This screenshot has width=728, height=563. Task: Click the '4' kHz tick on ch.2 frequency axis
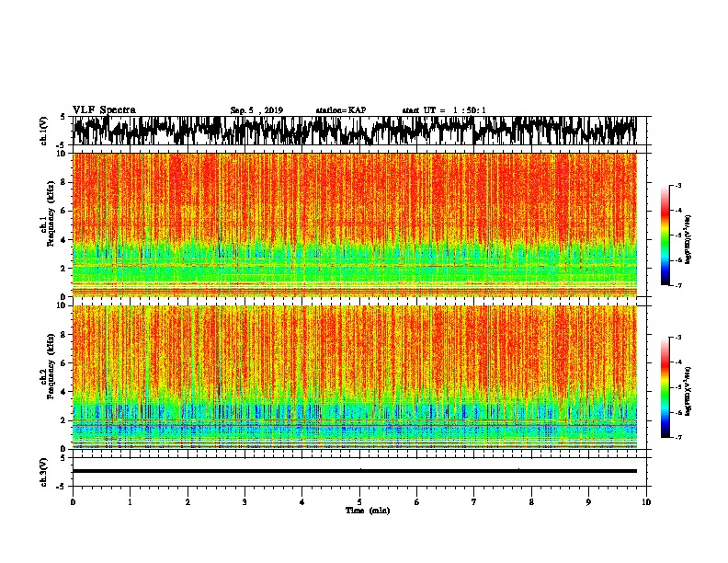64,392
